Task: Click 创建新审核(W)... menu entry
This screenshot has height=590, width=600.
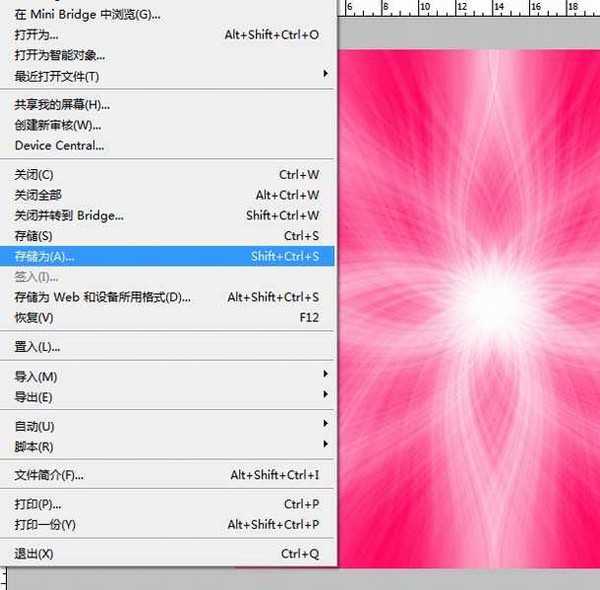Action: pyautogui.click(x=58, y=125)
